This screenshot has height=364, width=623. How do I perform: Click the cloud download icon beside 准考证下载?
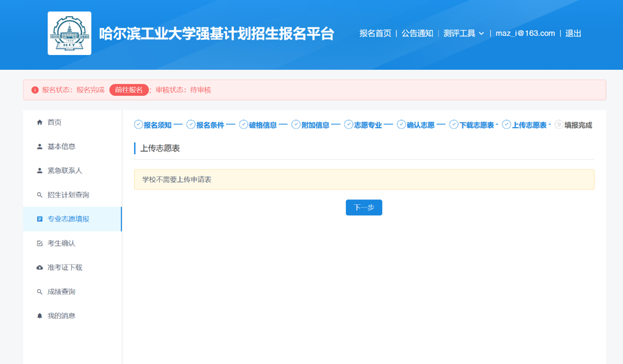[40, 267]
